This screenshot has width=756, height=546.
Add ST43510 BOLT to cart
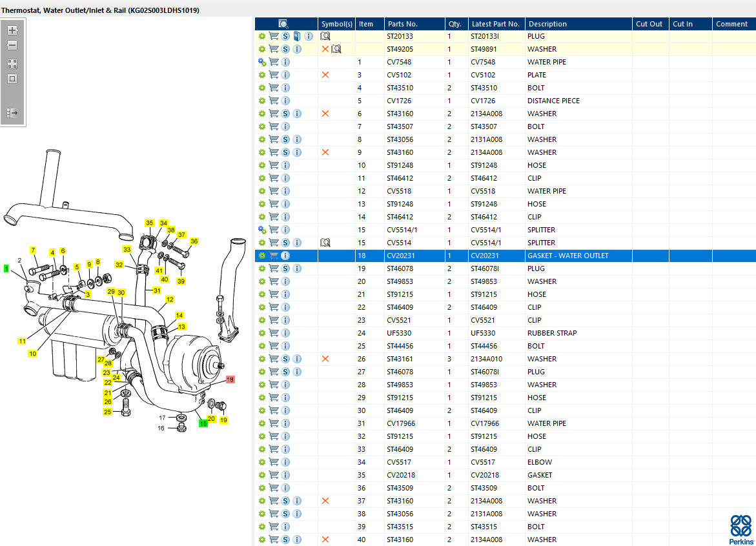(x=273, y=88)
